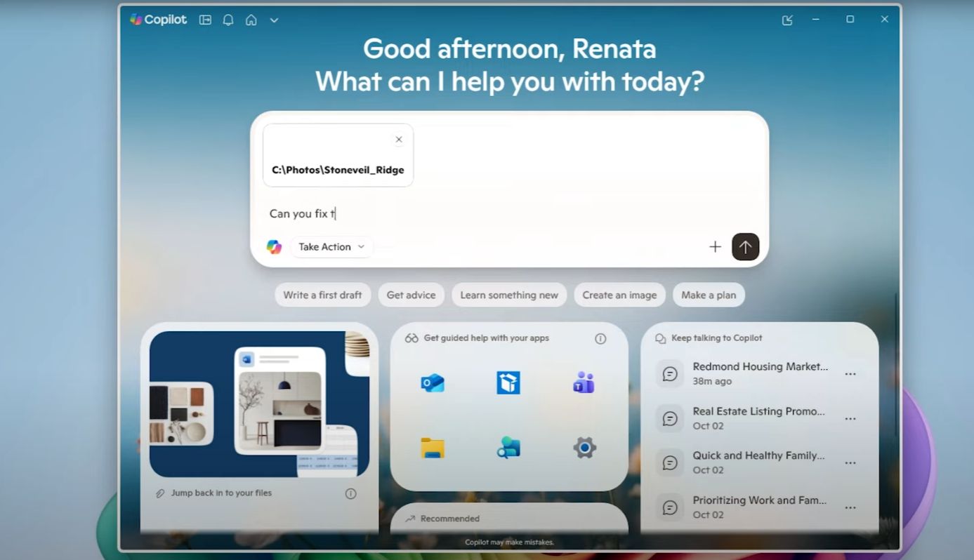Select the "Create an image" suggestion
974x560 pixels.
619,295
